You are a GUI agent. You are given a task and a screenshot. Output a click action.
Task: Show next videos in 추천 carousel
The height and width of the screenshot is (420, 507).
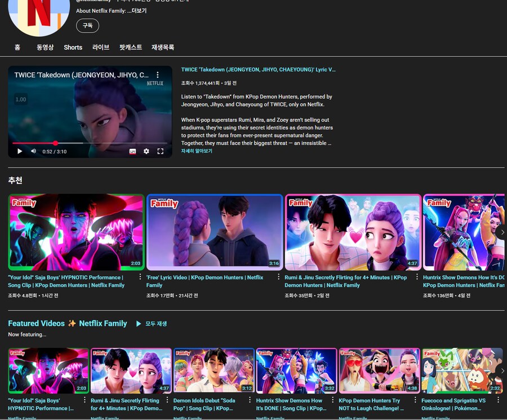click(x=502, y=232)
